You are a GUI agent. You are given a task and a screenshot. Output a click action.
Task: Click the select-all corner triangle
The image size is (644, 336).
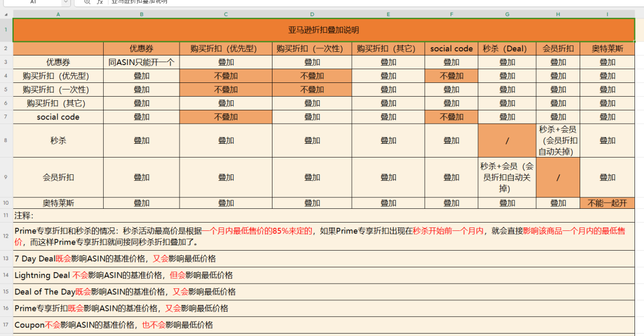[7, 13]
